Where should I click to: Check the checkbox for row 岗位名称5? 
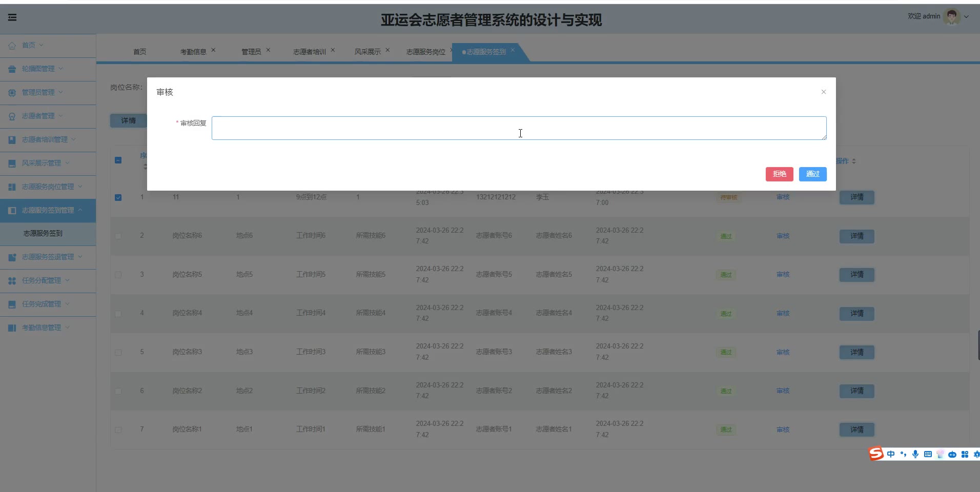[x=118, y=275]
